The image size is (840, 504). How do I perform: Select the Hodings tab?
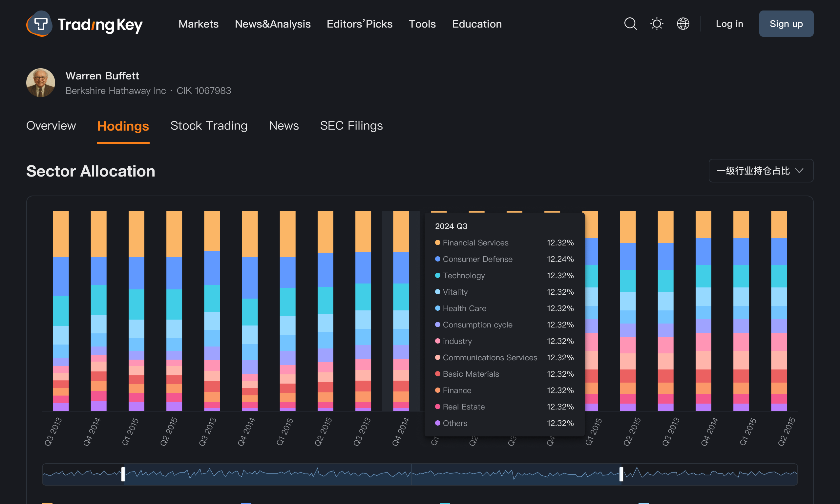point(123,126)
